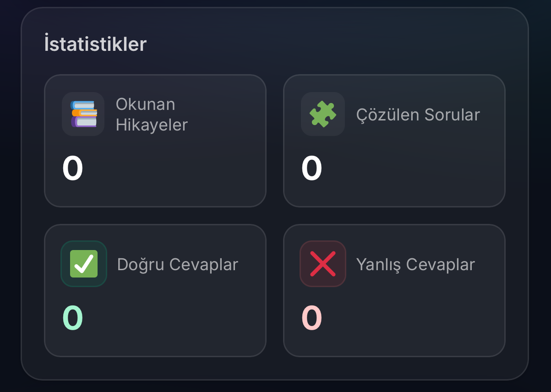Click the red X icon
This screenshot has height=392, width=551.
pyautogui.click(x=322, y=264)
